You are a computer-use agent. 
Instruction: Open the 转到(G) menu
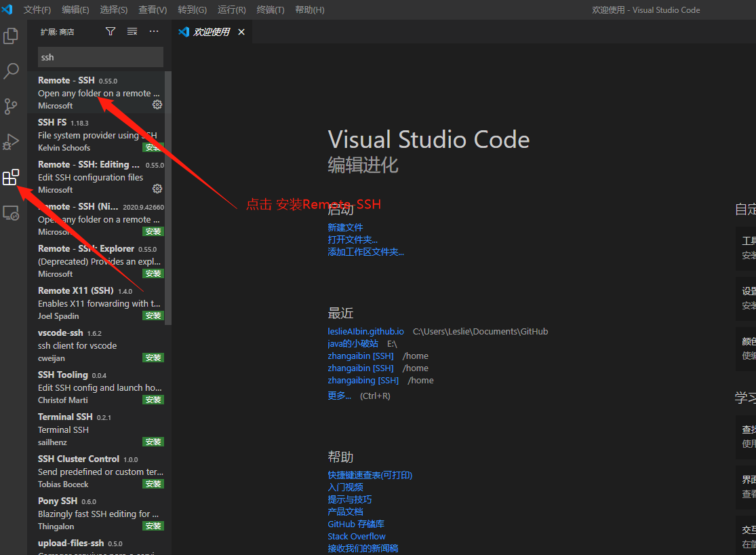193,9
